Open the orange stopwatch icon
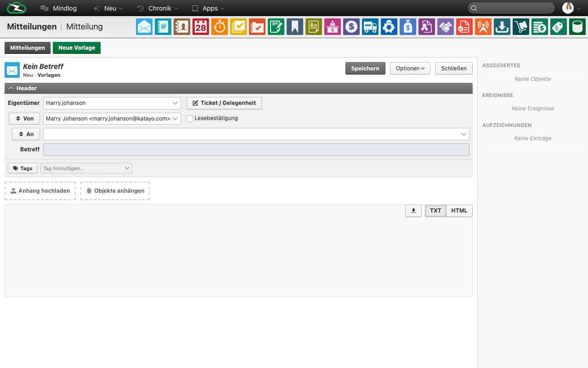The height and width of the screenshot is (368, 588). pos(220,27)
